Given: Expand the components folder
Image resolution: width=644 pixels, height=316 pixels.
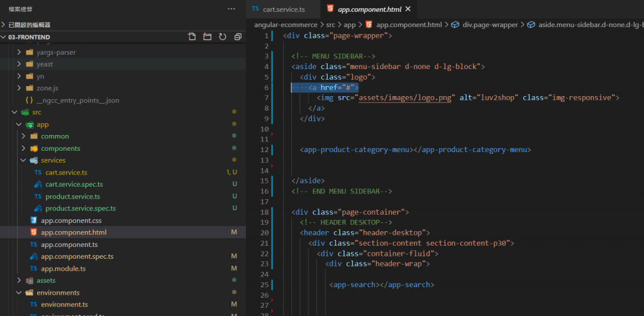Looking at the screenshot, I should point(60,148).
